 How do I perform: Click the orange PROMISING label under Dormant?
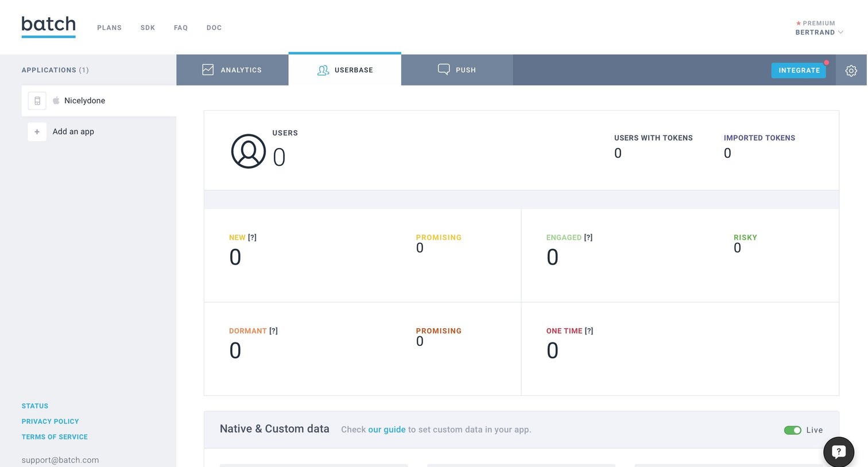[x=439, y=331]
